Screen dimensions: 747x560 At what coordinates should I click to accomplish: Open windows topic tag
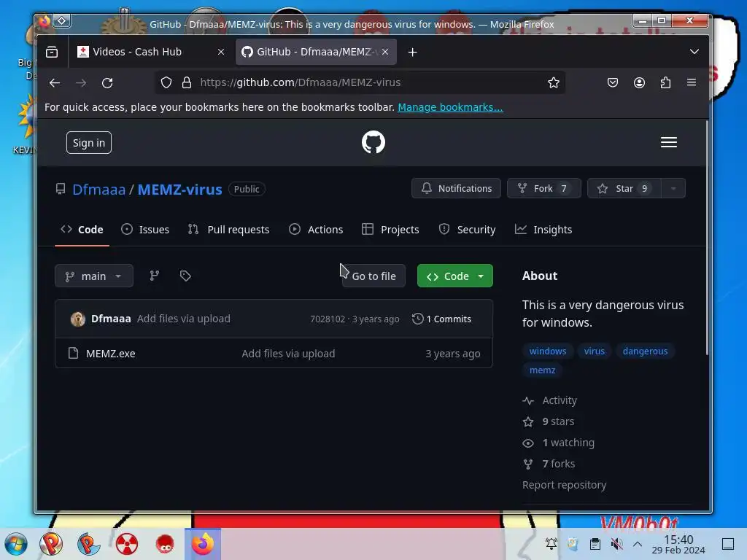point(548,351)
